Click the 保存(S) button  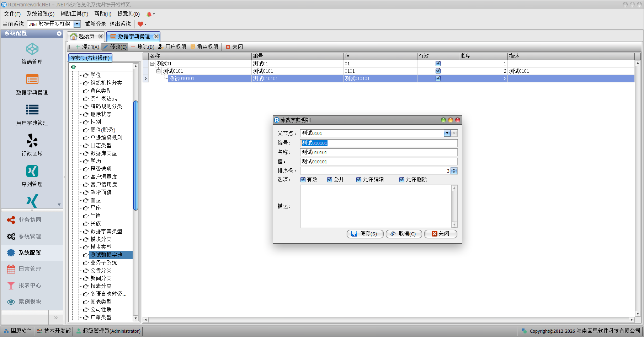pyautogui.click(x=364, y=234)
